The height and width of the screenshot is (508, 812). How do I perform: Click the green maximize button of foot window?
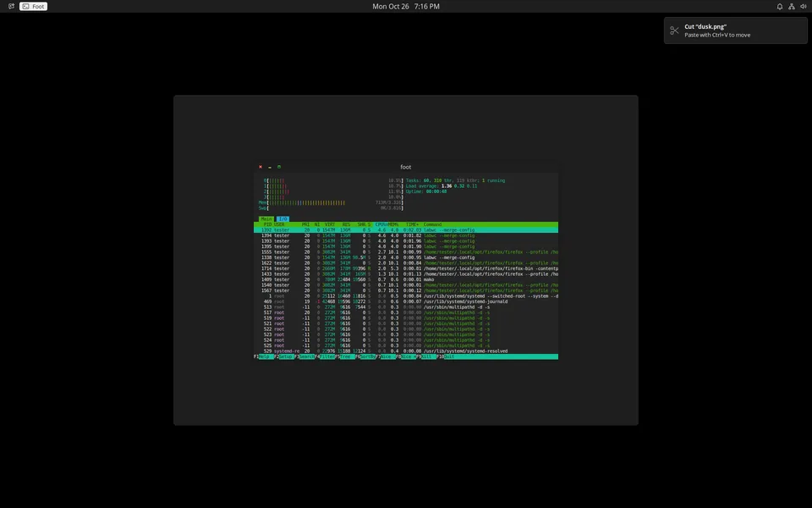point(279,167)
